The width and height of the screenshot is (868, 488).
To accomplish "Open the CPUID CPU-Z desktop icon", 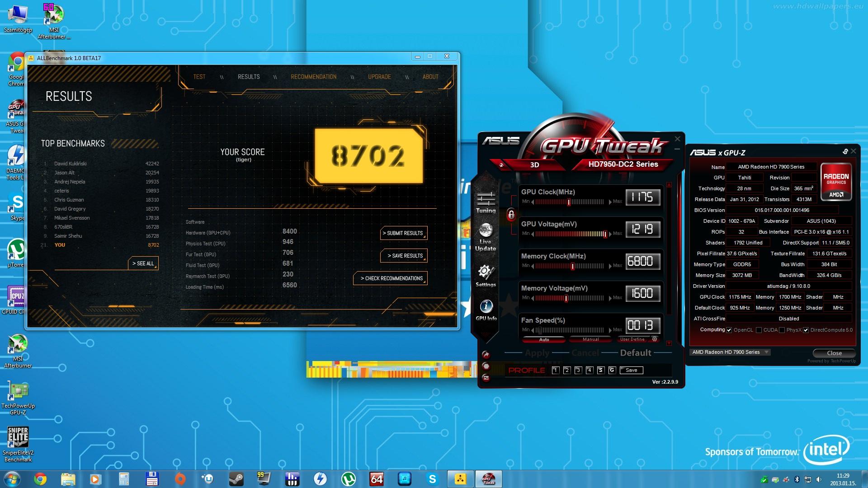I will click(x=15, y=300).
